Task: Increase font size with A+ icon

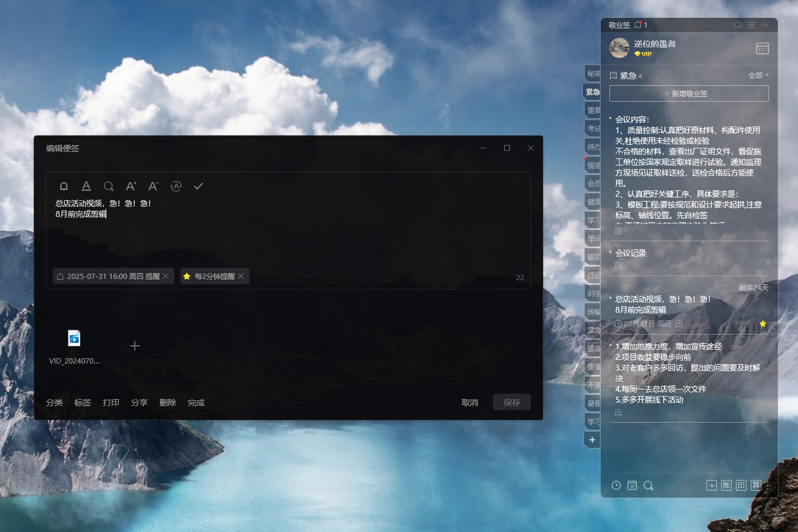Action: coord(131,186)
